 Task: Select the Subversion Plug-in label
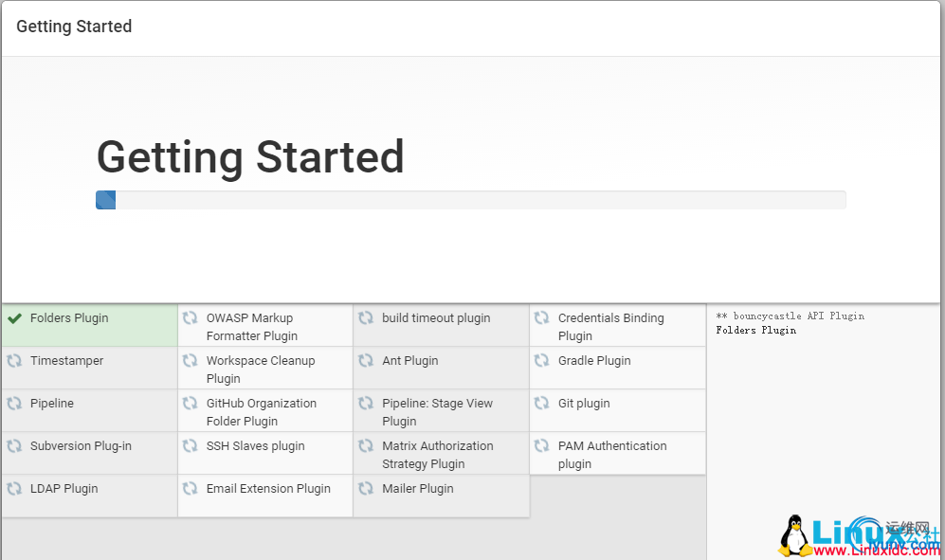[81, 446]
